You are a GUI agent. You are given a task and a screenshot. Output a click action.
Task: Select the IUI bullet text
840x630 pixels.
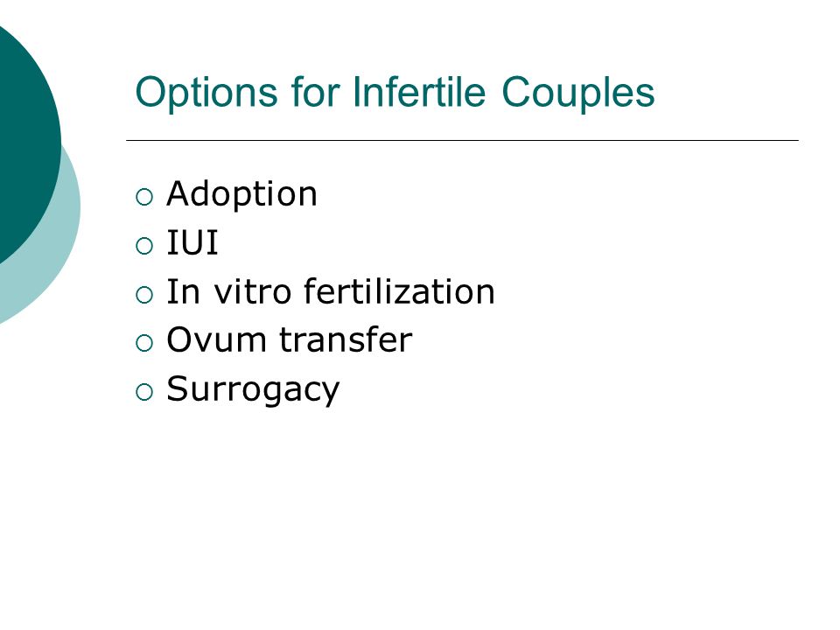pyautogui.click(x=192, y=242)
